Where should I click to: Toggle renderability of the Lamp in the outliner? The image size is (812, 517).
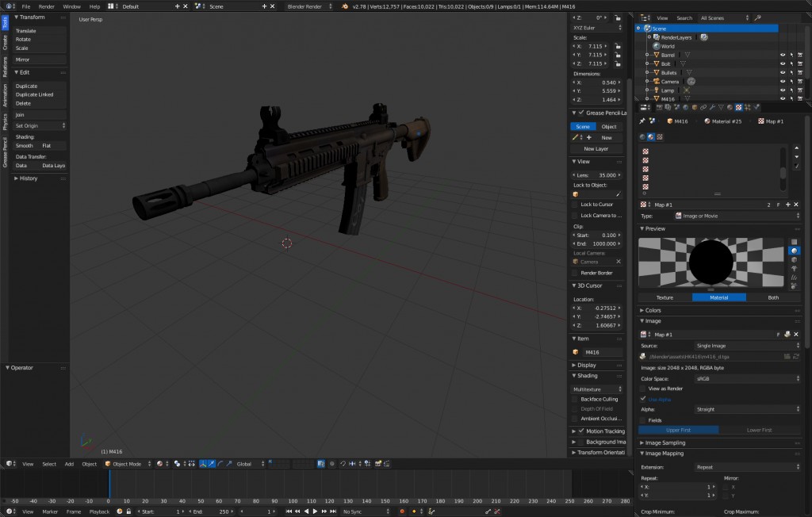800,90
